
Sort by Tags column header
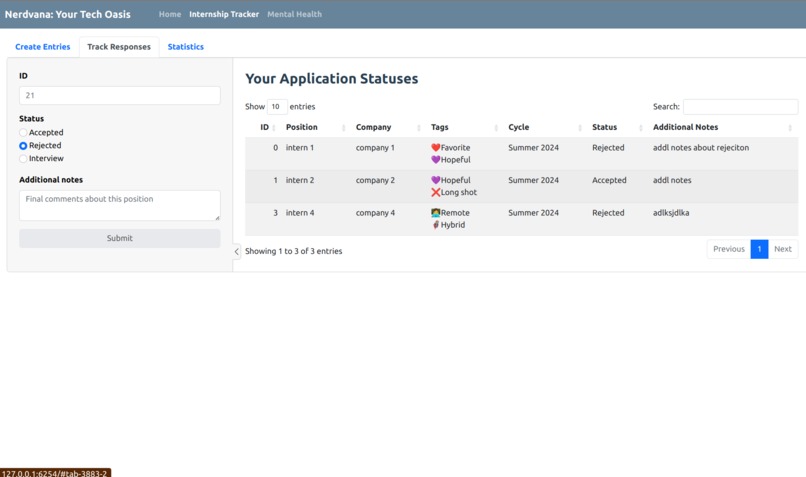tap(439, 127)
